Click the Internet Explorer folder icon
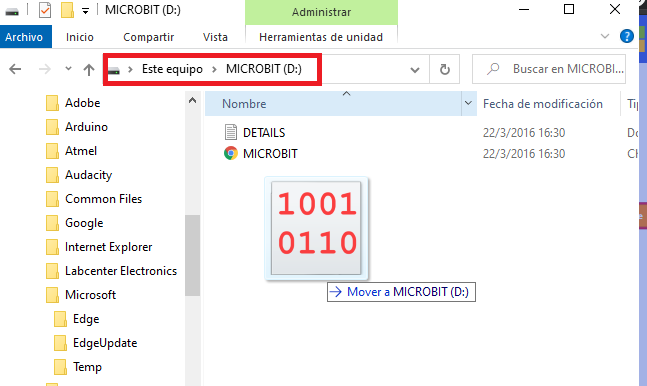Image resolution: width=647 pixels, height=386 pixels. [x=52, y=246]
